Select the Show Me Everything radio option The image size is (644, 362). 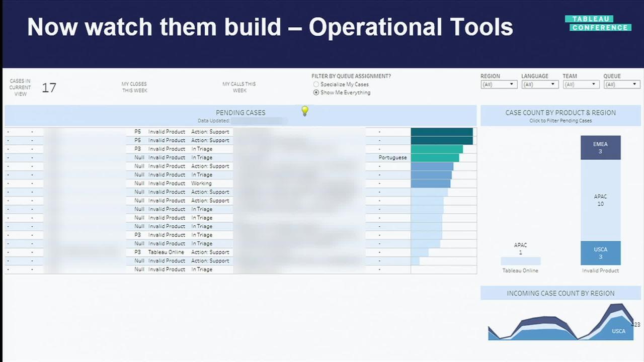316,93
